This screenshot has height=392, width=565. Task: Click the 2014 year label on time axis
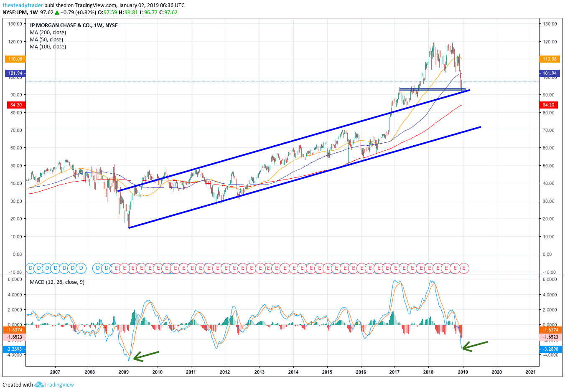(x=293, y=372)
